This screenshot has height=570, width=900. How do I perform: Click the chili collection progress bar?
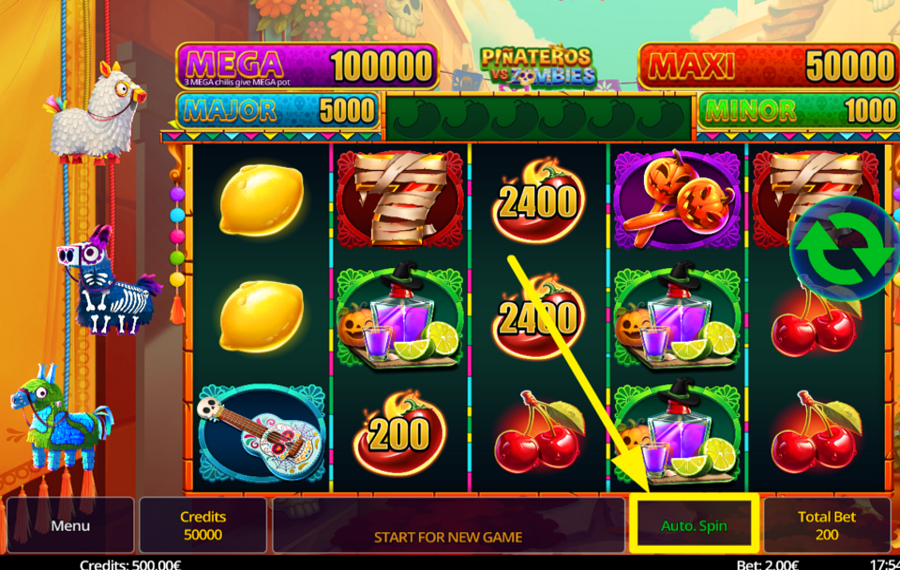tap(539, 118)
